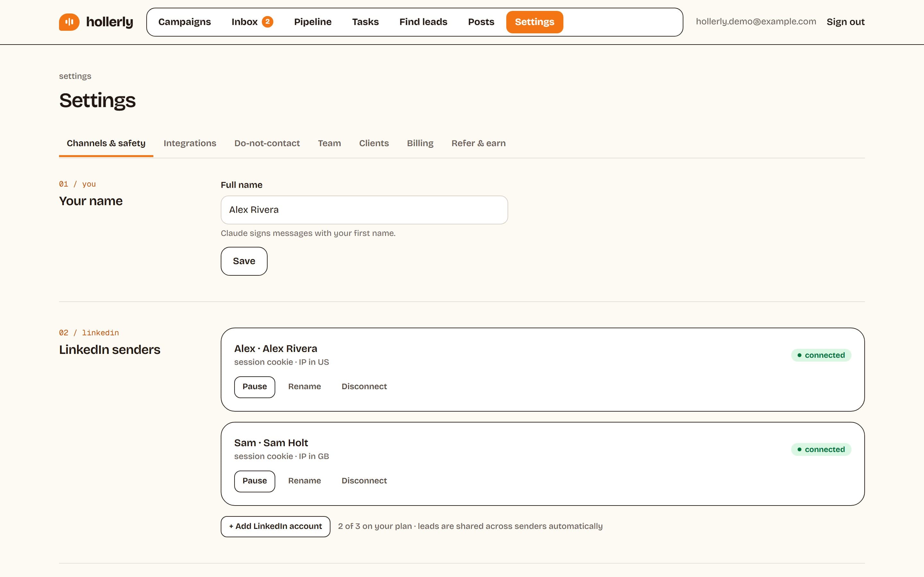Switch to the Integrations tab

[x=190, y=143]
